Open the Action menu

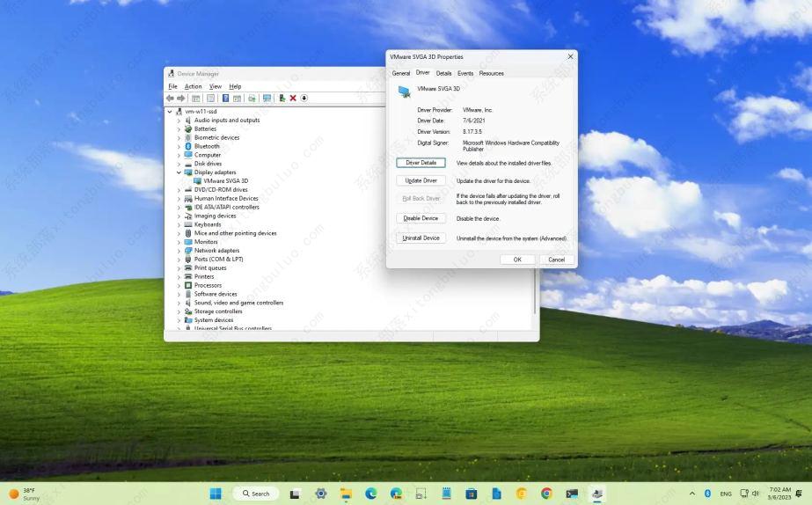[x=193, y=86]
